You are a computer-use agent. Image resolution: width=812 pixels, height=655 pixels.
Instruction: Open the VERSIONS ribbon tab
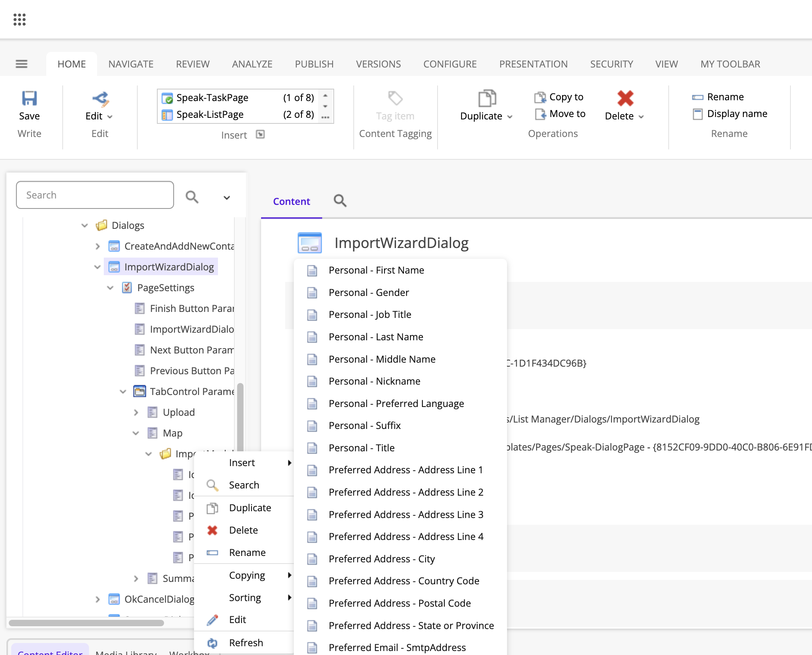tap(378, 64)
